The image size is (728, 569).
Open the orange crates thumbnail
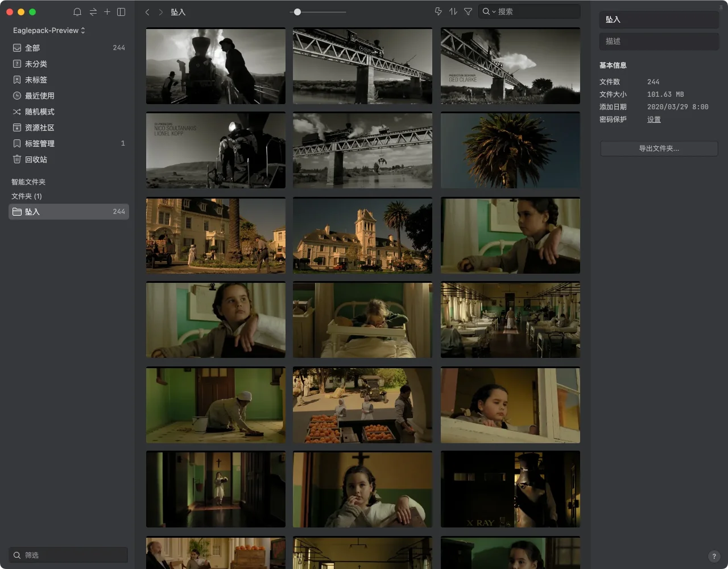point(362,405)
